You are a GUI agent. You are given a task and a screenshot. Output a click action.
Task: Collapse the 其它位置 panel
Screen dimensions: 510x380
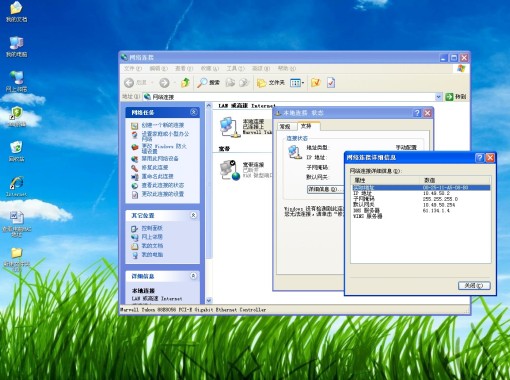(x=194, y=215)
